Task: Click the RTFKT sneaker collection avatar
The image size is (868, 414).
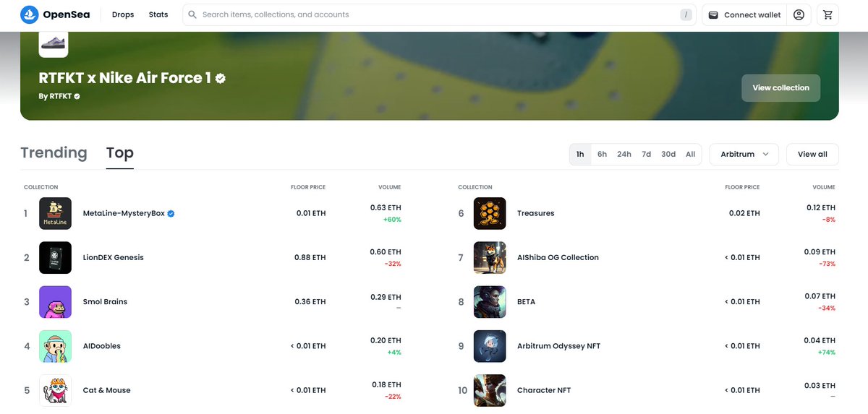Action: 54,43
